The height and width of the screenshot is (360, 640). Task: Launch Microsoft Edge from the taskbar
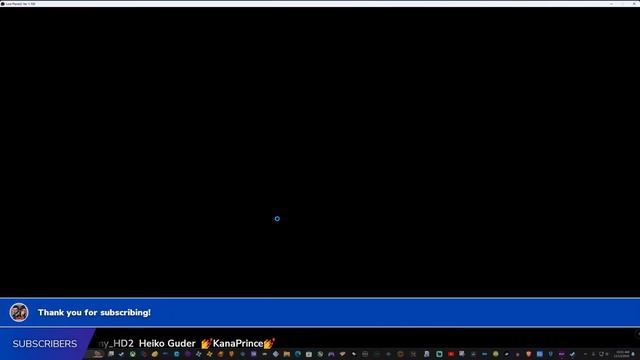click(298, 354)
